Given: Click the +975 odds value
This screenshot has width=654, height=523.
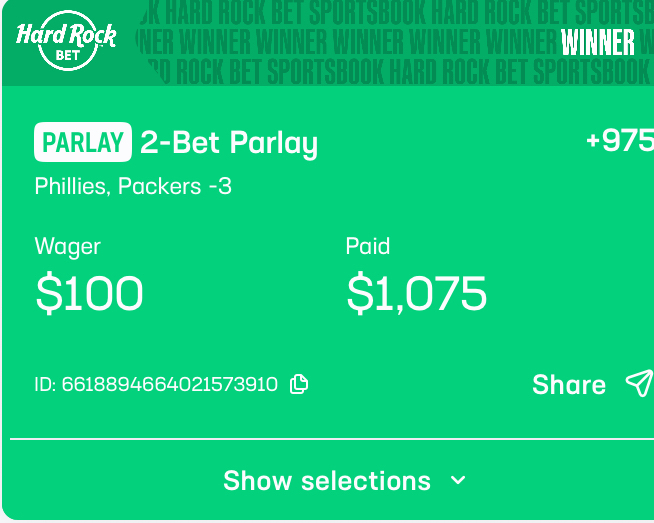Looking at the screenshot, I should (619, 141).
